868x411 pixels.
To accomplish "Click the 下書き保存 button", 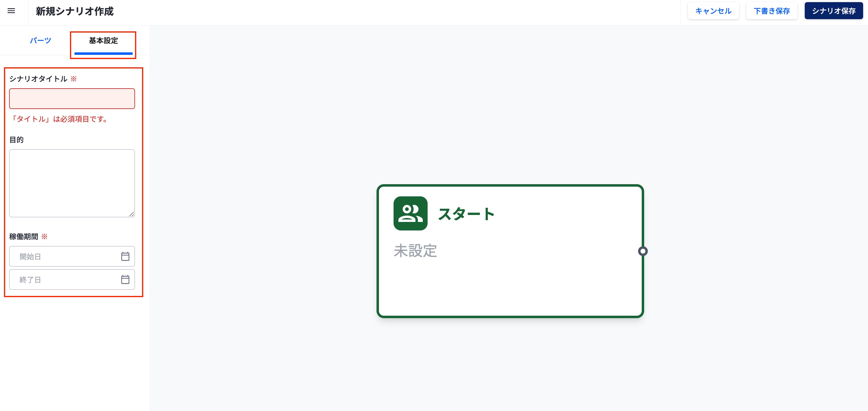I will coord(771,11).
